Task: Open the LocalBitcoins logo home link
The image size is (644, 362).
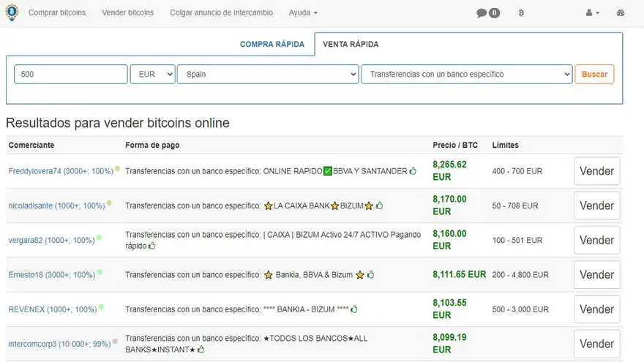Action: click(x=12, y=12)
